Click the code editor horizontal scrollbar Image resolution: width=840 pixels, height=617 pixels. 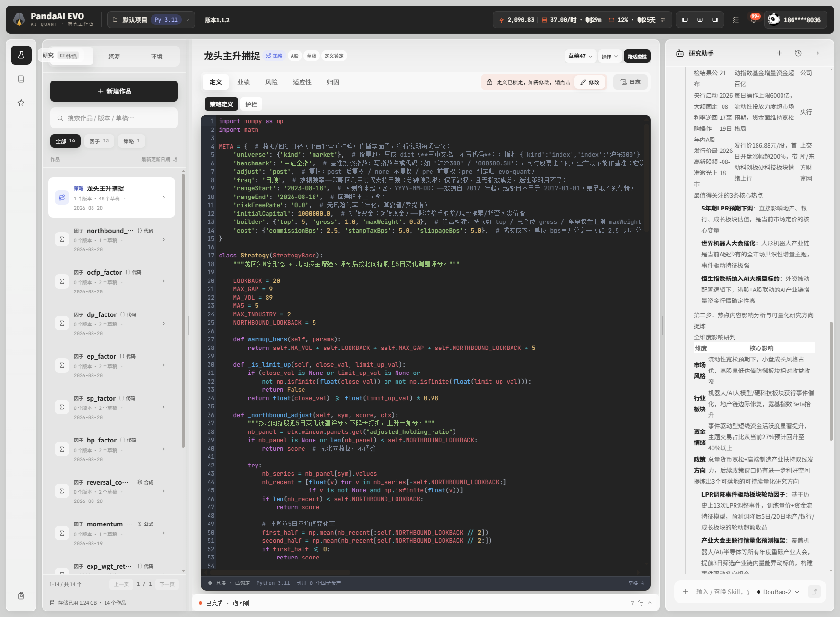280,573
